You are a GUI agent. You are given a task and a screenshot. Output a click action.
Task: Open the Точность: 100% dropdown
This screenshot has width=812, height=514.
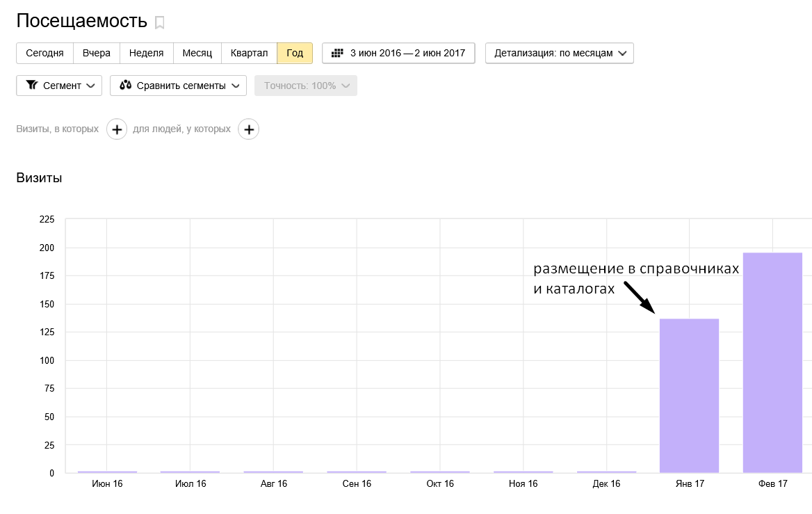(306, 86)
